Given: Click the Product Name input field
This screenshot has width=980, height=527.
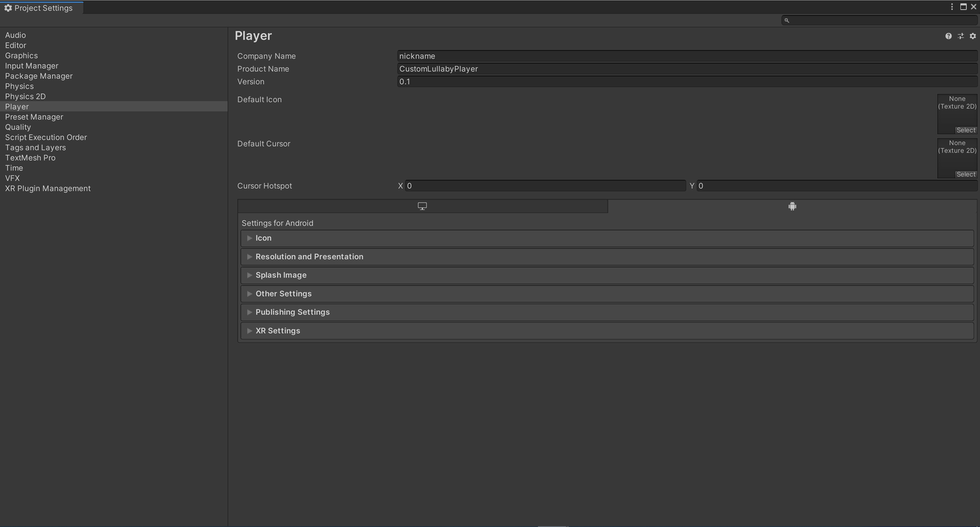Looking at the screenshot, I should 687,69.
